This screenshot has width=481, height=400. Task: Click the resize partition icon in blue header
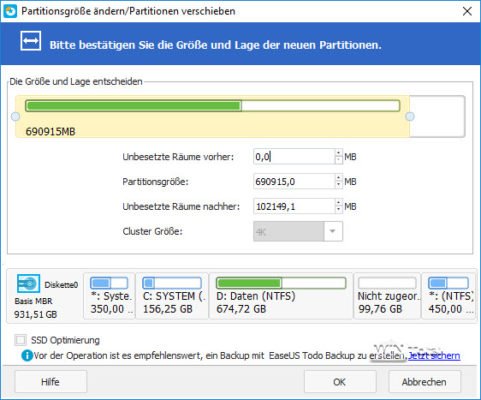31,41
